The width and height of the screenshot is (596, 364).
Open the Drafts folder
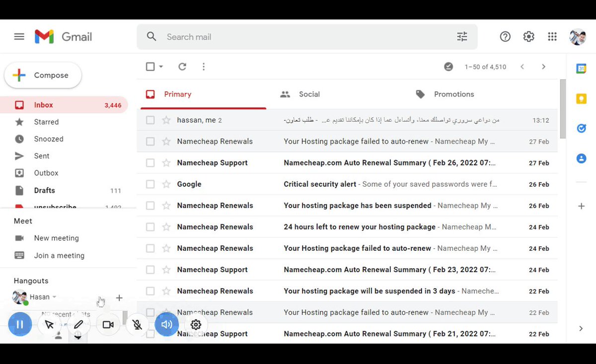point(64,190)
